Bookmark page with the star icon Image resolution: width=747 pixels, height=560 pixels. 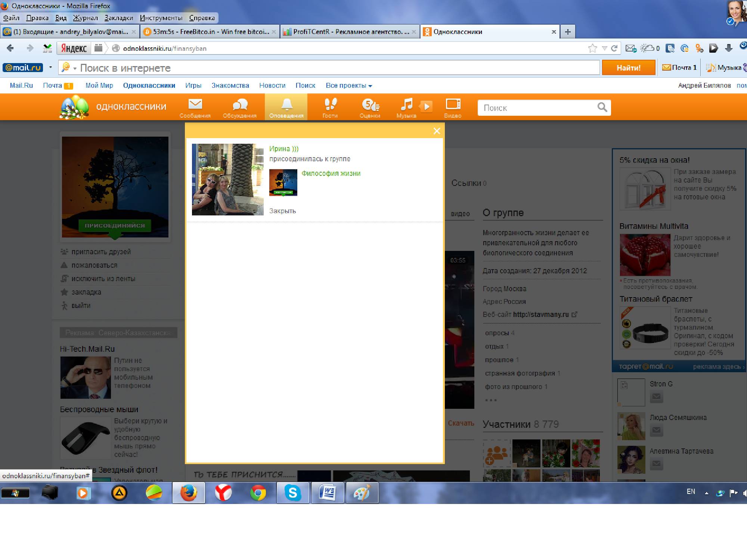coord(592,48)
